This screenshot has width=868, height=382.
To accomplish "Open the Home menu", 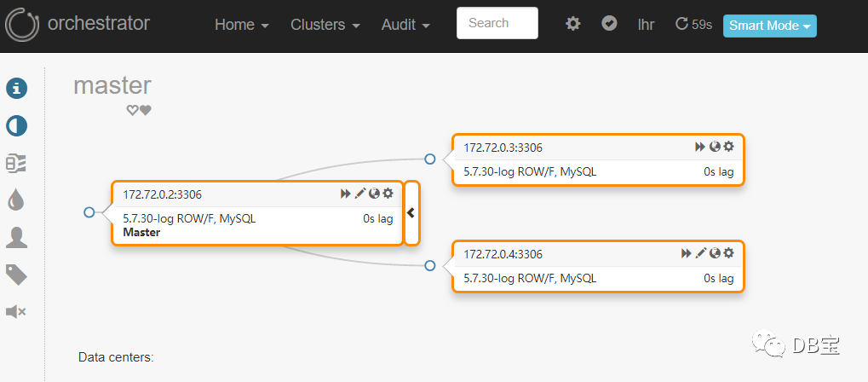I will coord(242,26).
